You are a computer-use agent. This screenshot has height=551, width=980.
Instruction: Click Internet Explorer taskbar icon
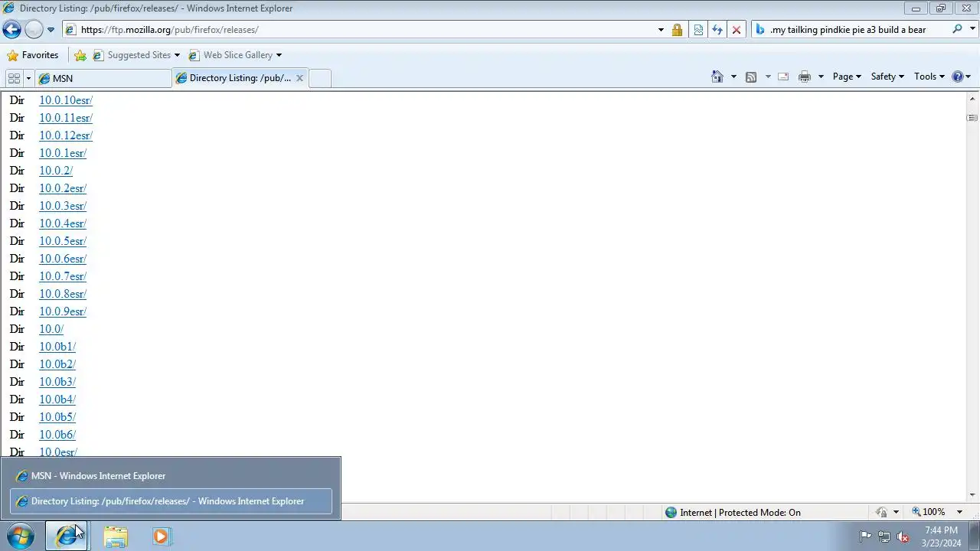pos(67,536)
